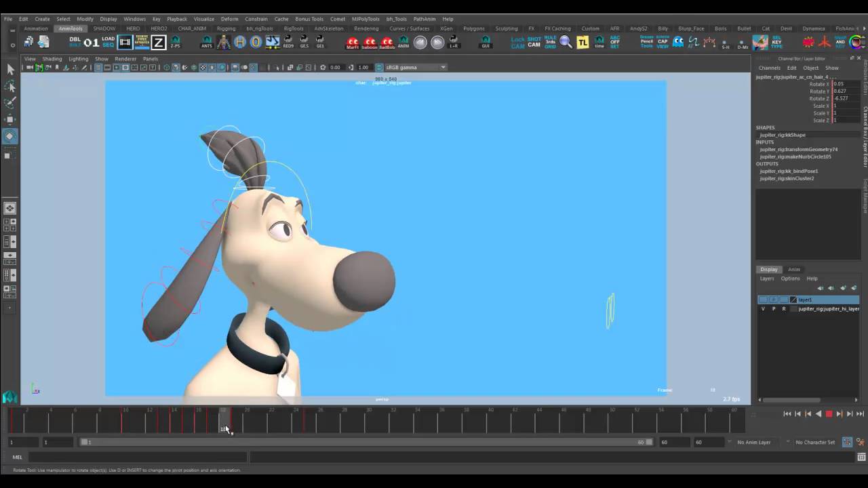Open the Panels viewport menu
Image resolution: width=868 pixels, height=488 pixels.
coord(151,59)
